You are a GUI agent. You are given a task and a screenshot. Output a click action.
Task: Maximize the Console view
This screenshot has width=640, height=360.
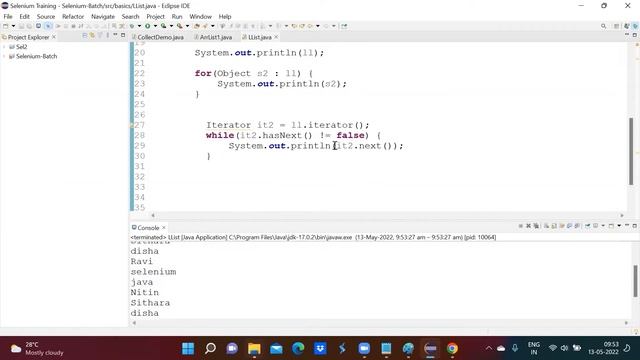tap(635, 226)
